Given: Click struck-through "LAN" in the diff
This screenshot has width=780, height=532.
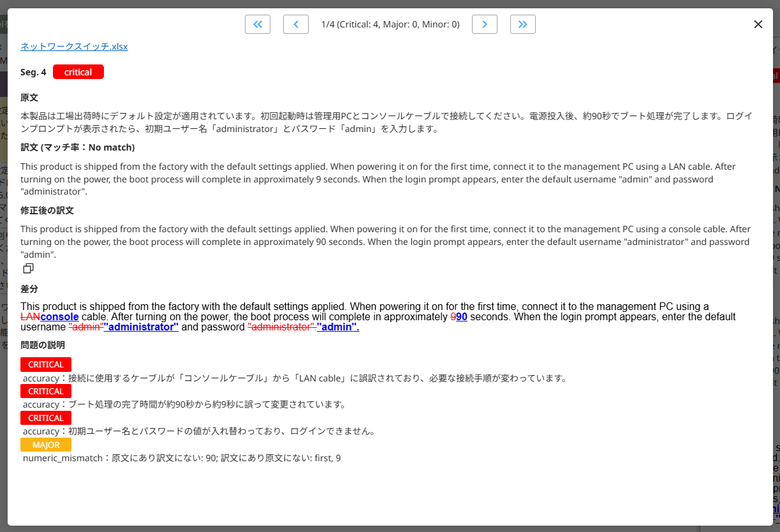Looking at the screenshot, I should 30,316.
